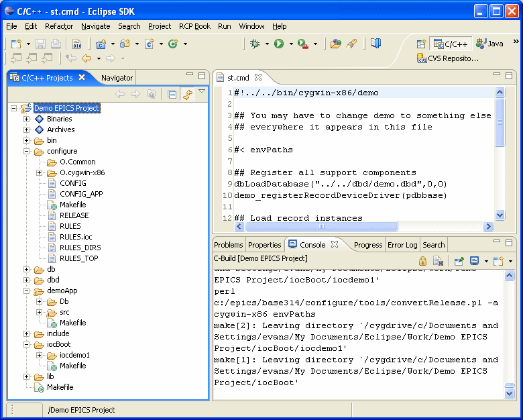Open the RCP Book menu

click(x=194, y=26)
